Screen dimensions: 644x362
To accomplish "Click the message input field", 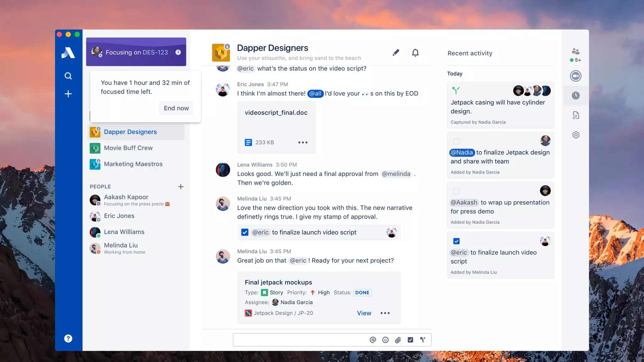I will click(x=299, y=340).
